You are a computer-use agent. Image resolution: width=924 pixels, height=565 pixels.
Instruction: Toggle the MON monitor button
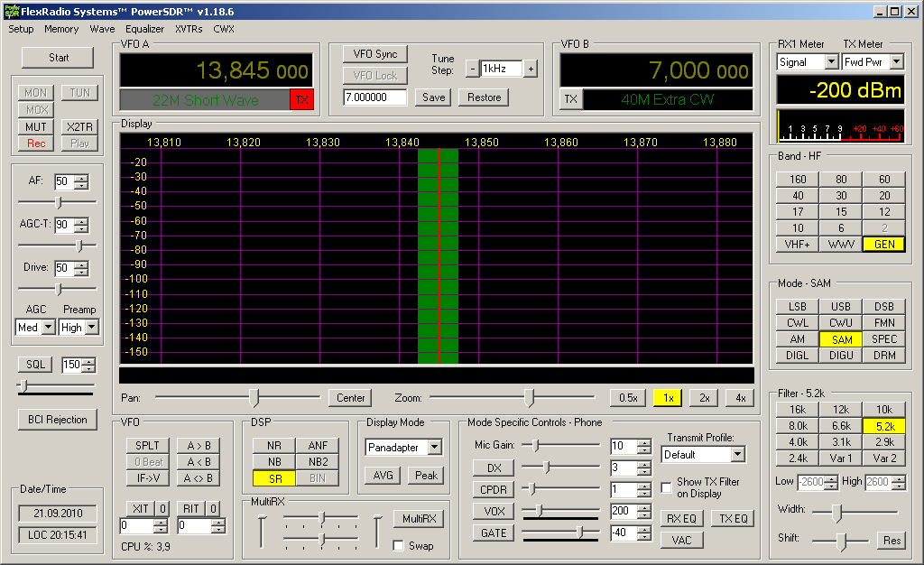[x=36, y=92]
